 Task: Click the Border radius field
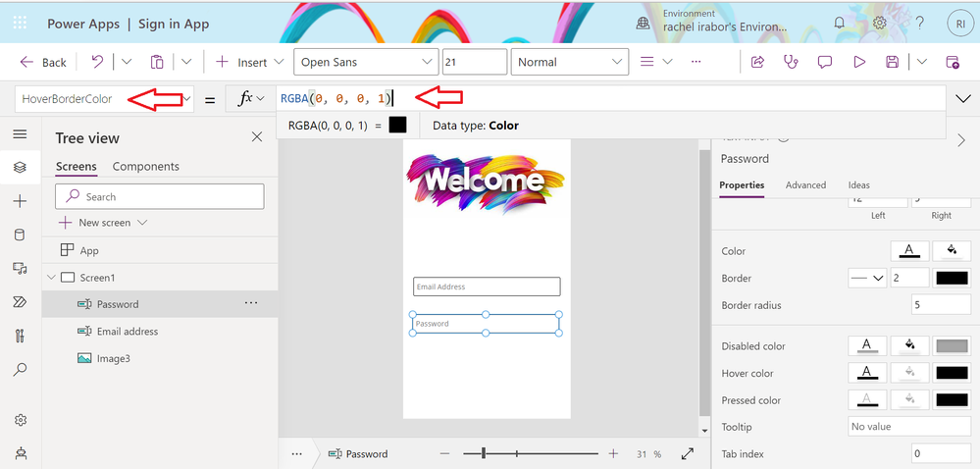pyautogui.click(x=941, y=305)
